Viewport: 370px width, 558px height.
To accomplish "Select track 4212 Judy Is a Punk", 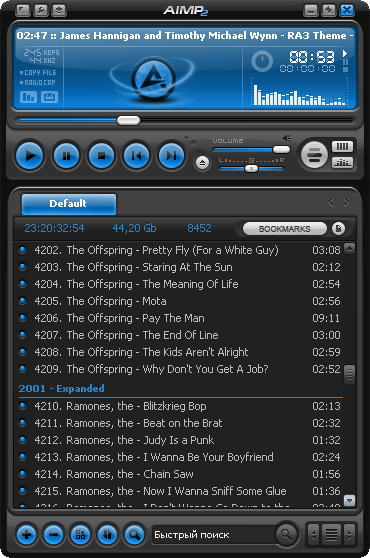I will click(180, 440).
